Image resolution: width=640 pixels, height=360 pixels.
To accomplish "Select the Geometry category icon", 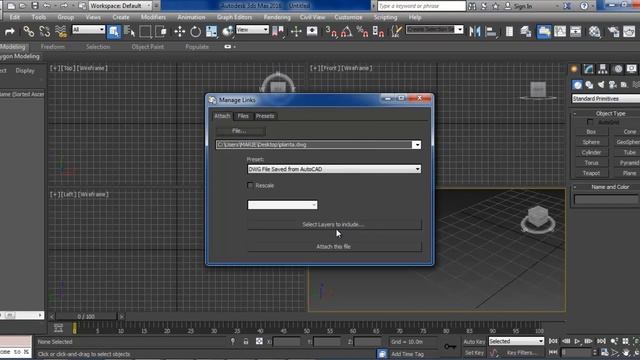I will click(x=577, y=85).
